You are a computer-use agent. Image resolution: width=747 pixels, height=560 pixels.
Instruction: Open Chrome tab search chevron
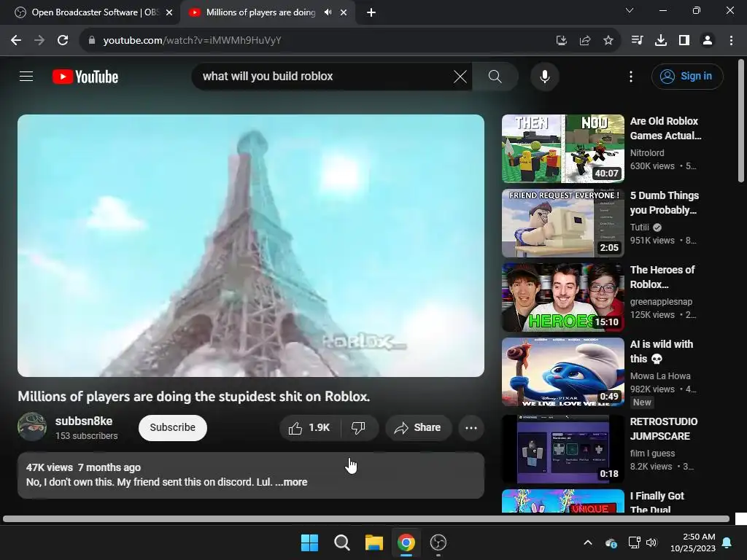(x=630, y=10)
